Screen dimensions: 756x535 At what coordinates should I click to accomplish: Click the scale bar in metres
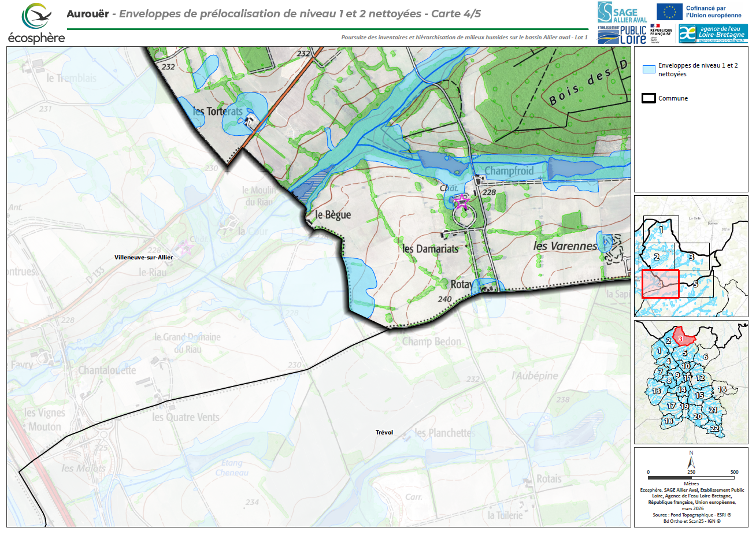click(691, 478)
